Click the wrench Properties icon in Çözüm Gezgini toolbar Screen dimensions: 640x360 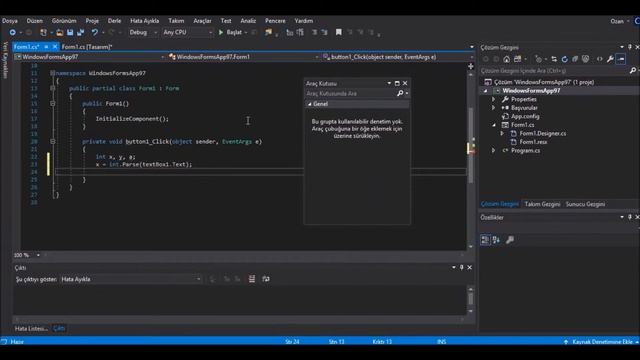point(610,59)
